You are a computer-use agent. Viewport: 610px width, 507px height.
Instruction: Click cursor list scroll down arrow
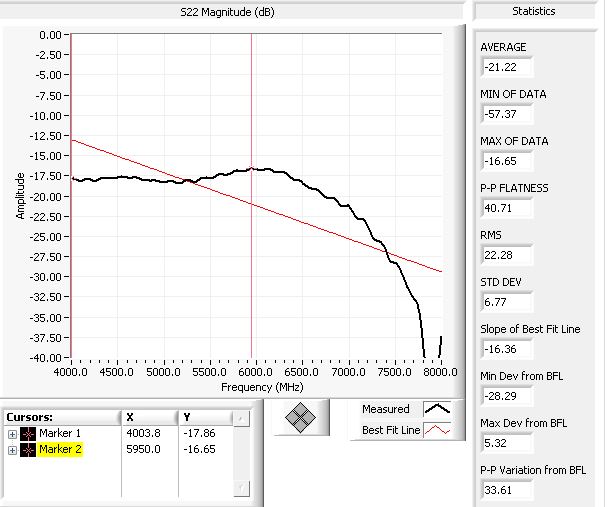pos(241,488)
